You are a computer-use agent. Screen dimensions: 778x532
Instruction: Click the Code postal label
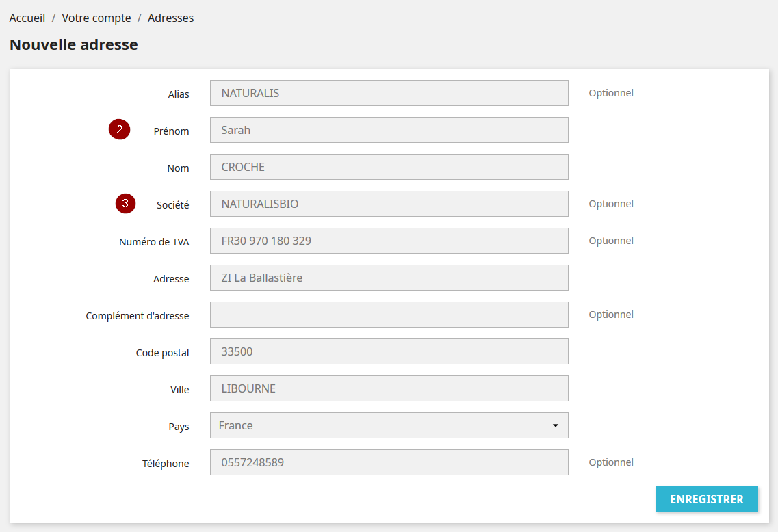pyautogui.click(x=162, y=353)
